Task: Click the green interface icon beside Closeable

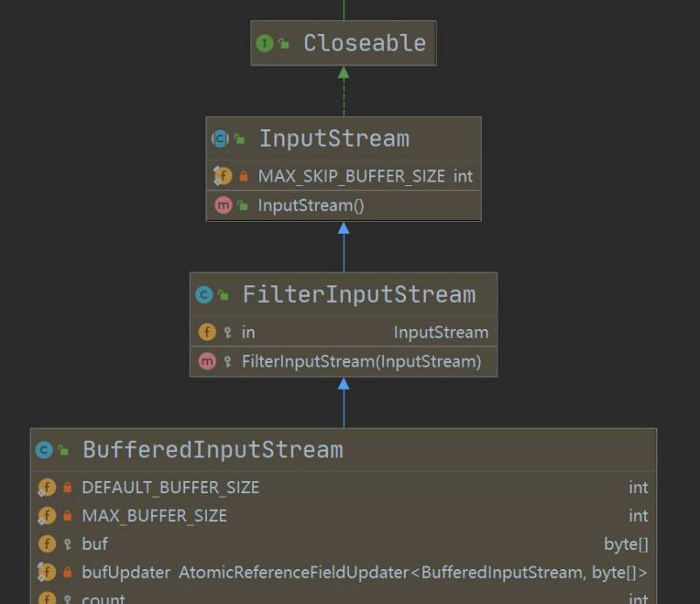Action: (264, 44)
